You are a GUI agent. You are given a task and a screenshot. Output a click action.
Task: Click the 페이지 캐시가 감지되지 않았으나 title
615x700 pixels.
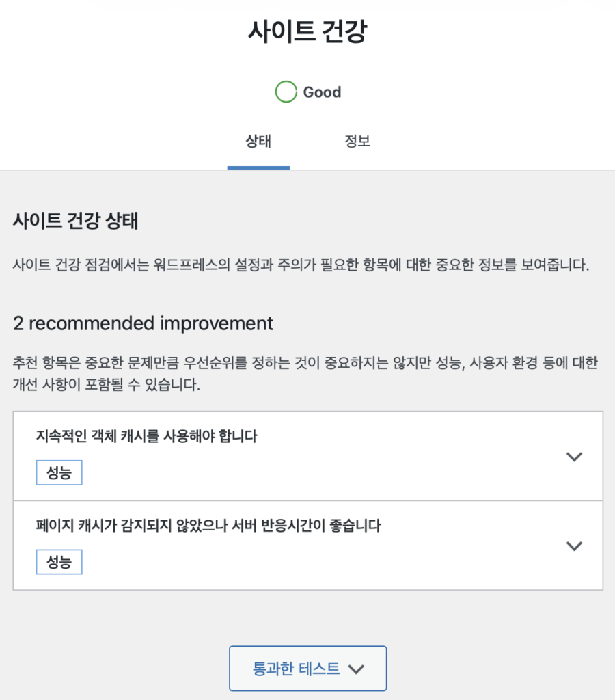point(208,526)
